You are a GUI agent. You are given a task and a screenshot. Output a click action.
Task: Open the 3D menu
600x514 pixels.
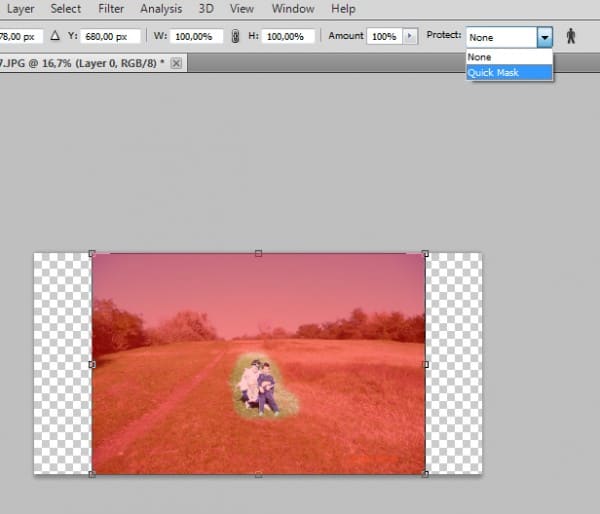tap(205, 9)
